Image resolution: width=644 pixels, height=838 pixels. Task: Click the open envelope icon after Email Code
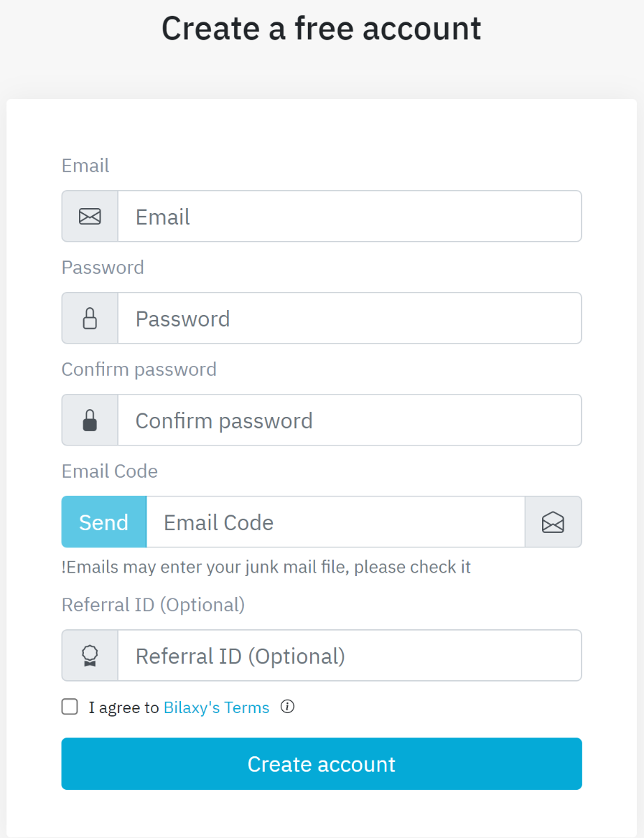coord(552,522)
